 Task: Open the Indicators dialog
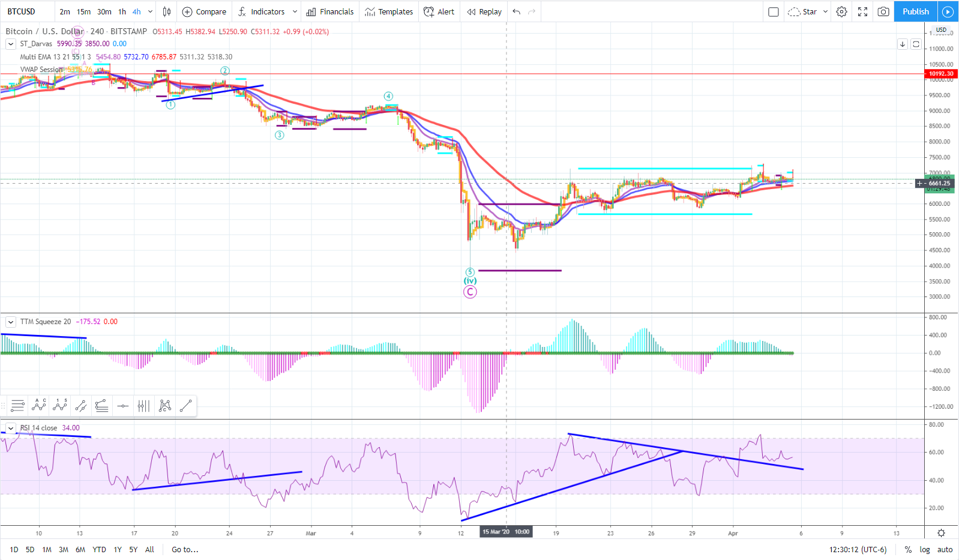261,11
